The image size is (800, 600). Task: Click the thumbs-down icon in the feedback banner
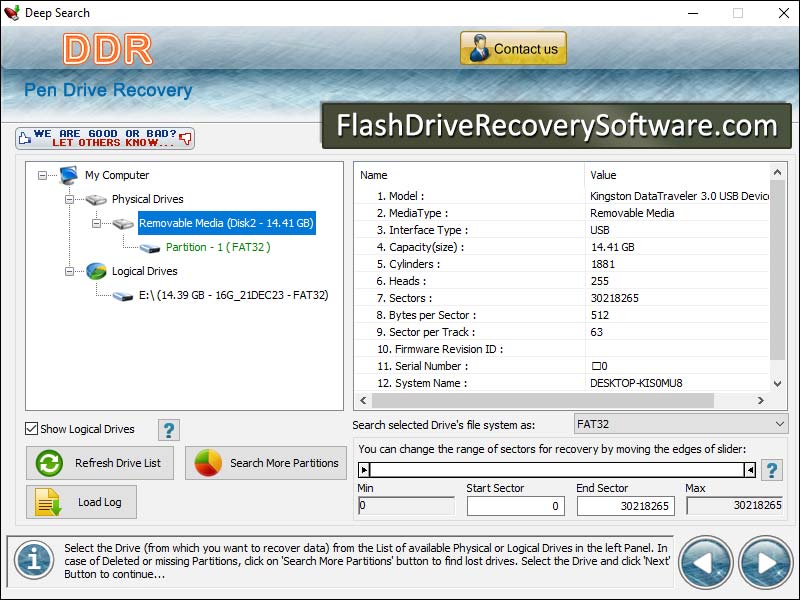click(186, 138)
